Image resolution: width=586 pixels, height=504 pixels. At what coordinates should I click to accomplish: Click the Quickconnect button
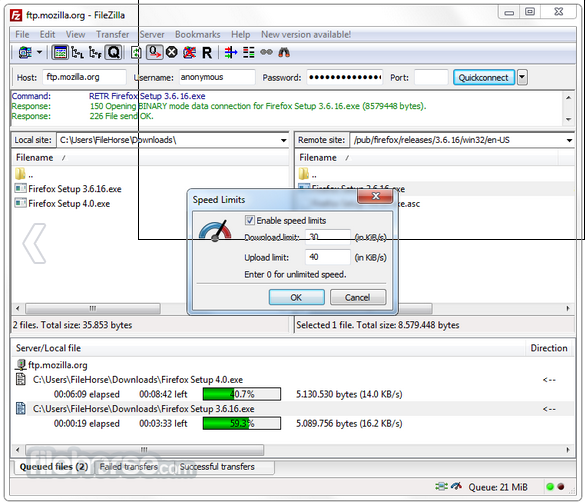click(x=484, y=77)
